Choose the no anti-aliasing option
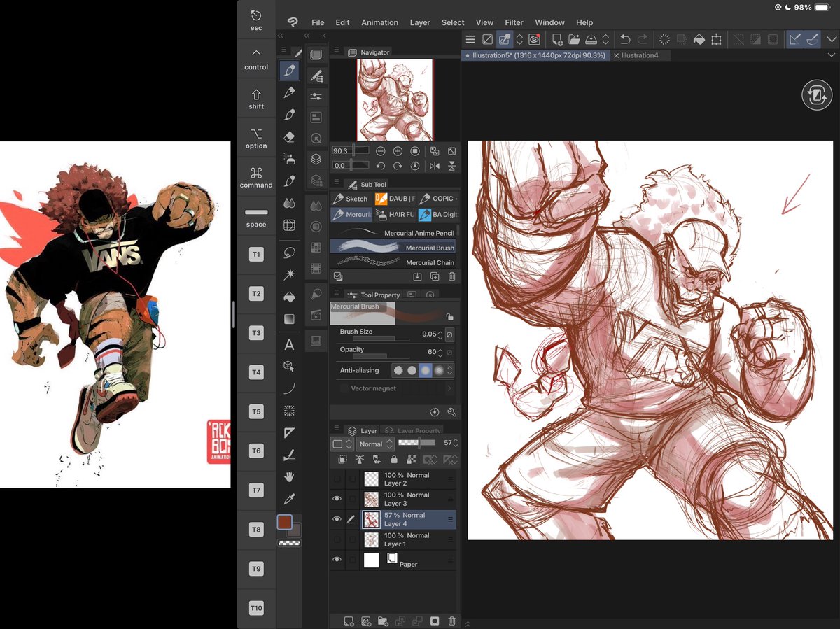Screen dimensions: 840x629 [x=398, y=370]
